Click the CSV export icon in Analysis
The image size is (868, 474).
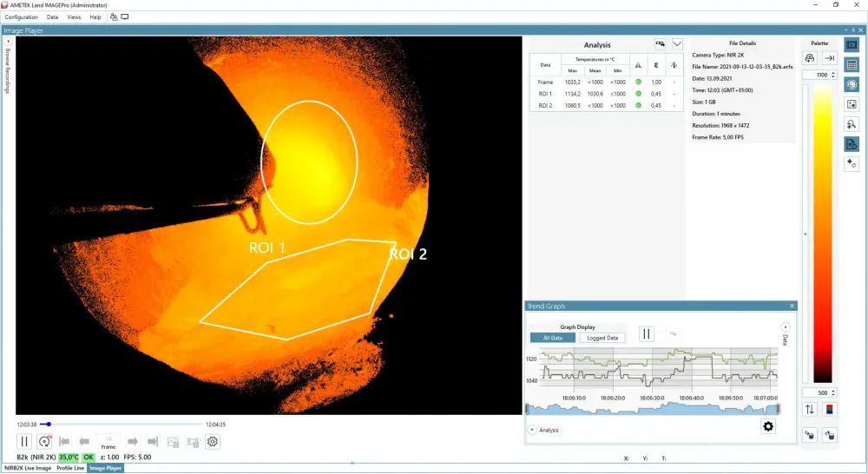coord(661,44)
